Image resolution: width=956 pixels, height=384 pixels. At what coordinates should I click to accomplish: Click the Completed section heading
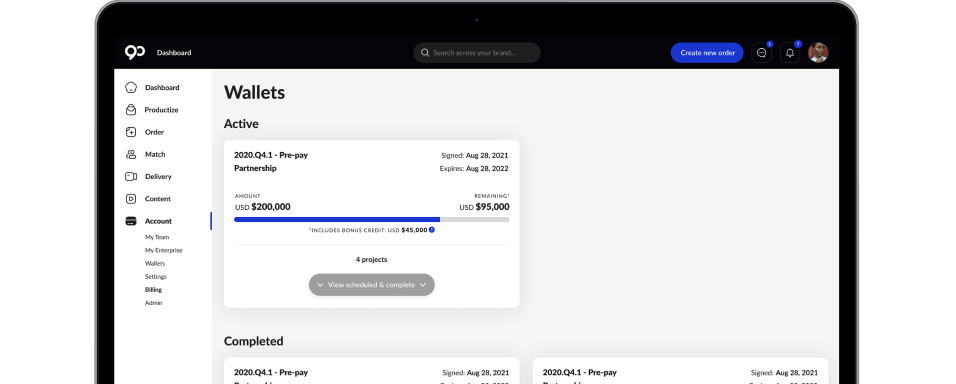[254, 341]
